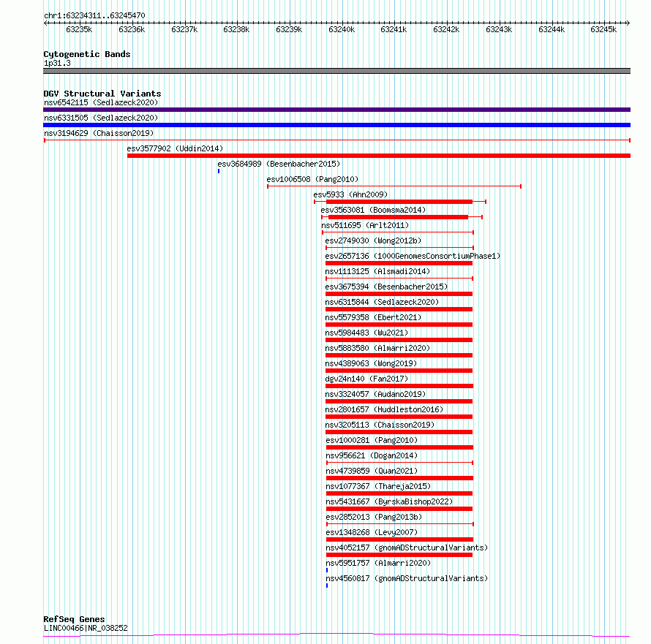This screenshot has width=651, height=644.
Task: Open the nsv3194629 (Chaisson2019) variant
Action: pyautogui.click(x=99, y=133)
